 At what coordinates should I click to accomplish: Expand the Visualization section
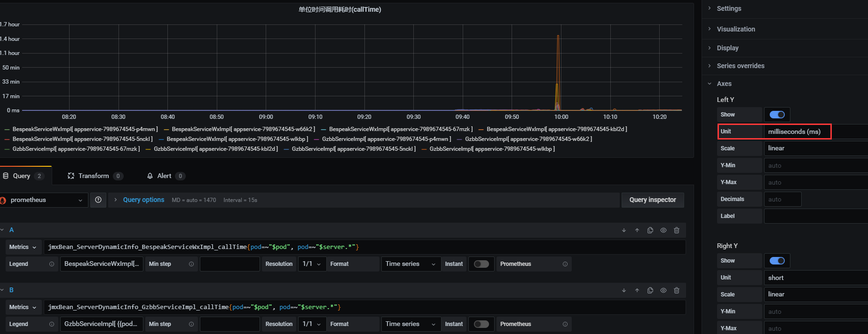[x=736, y=29]
